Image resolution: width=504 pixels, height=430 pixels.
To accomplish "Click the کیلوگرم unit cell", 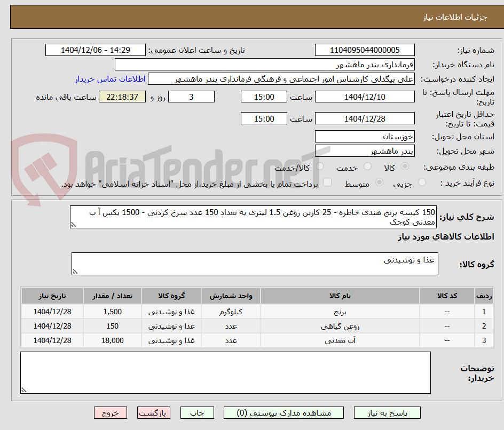I will click(231, 312).
